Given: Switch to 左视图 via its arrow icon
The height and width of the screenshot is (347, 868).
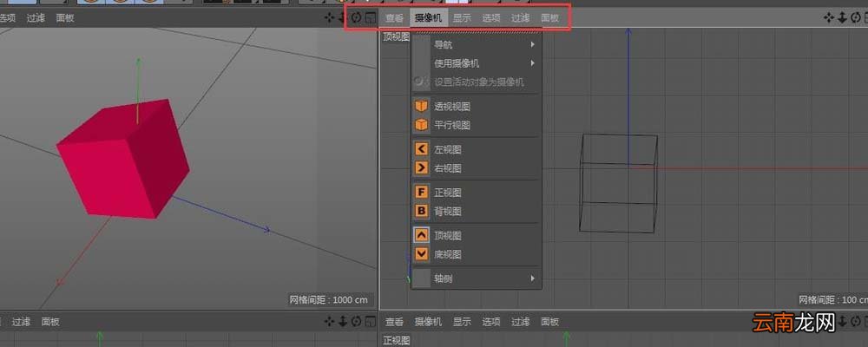Looking at the screenshot, I should 422,149.
